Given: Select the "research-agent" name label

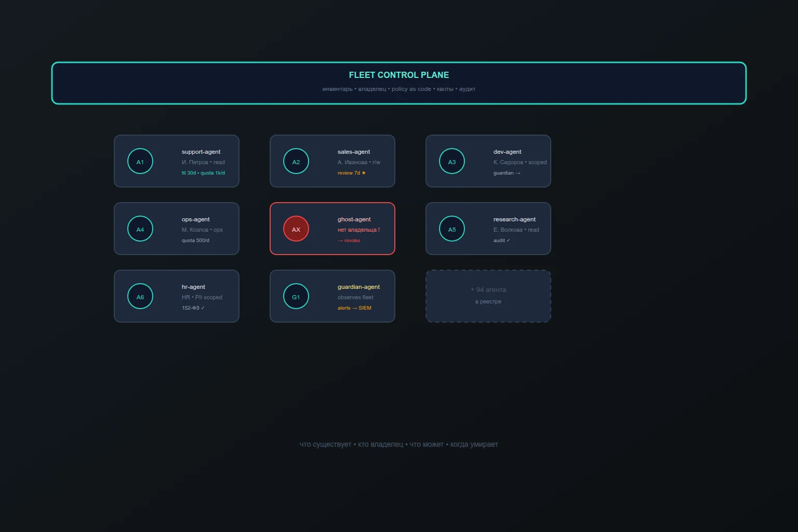Looking at the screenshot, I should pos(514,219).
